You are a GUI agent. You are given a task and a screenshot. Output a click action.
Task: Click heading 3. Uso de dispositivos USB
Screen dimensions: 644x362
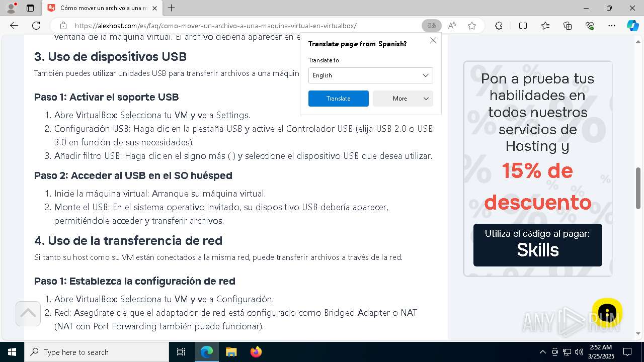click(110, 57)
